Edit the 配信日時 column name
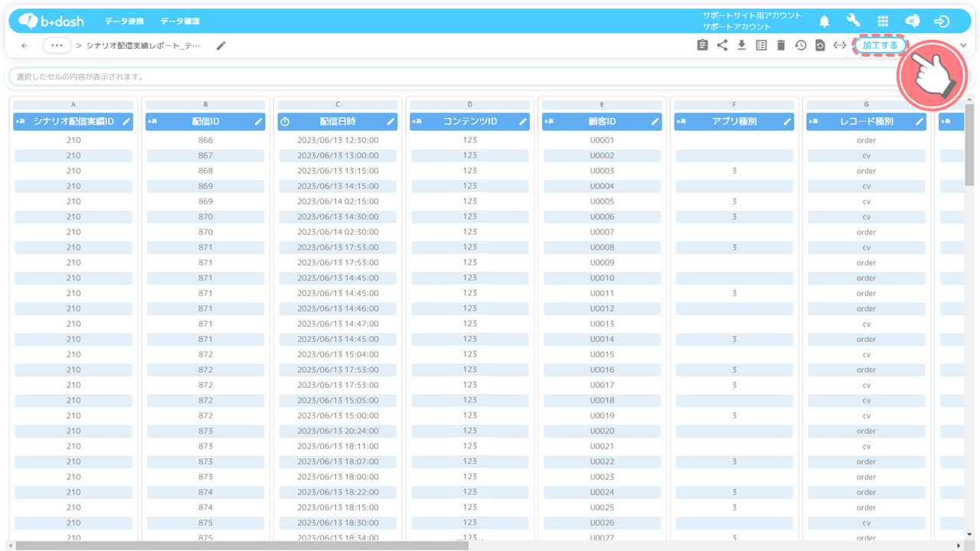This screenshot has height=551, width=980. 390,121
